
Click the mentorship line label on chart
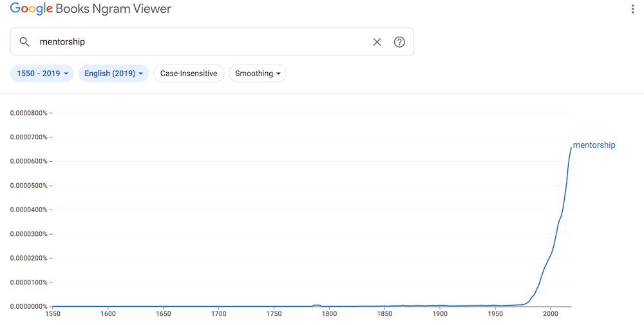click(594, 145)
